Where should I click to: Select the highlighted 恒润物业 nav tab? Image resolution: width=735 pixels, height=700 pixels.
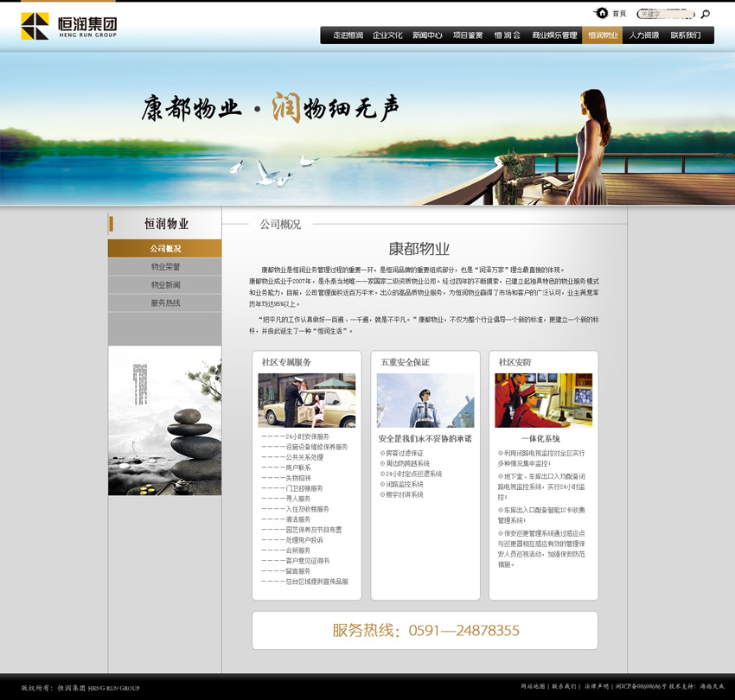603,35
